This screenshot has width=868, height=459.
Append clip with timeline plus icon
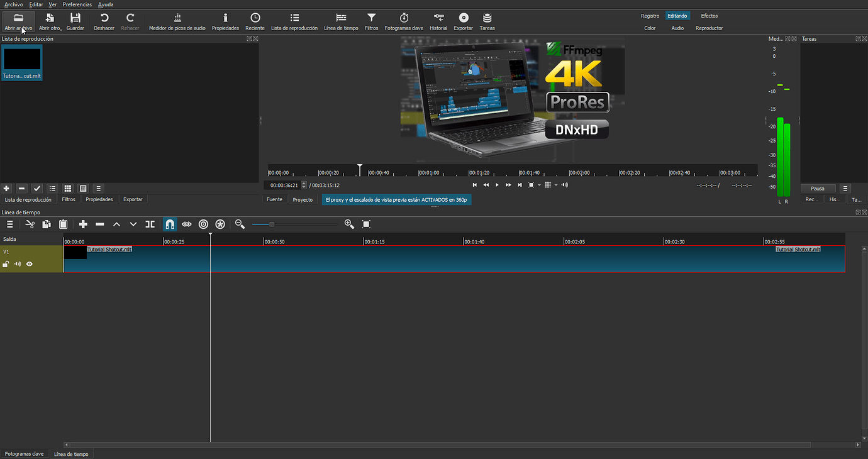83,224
